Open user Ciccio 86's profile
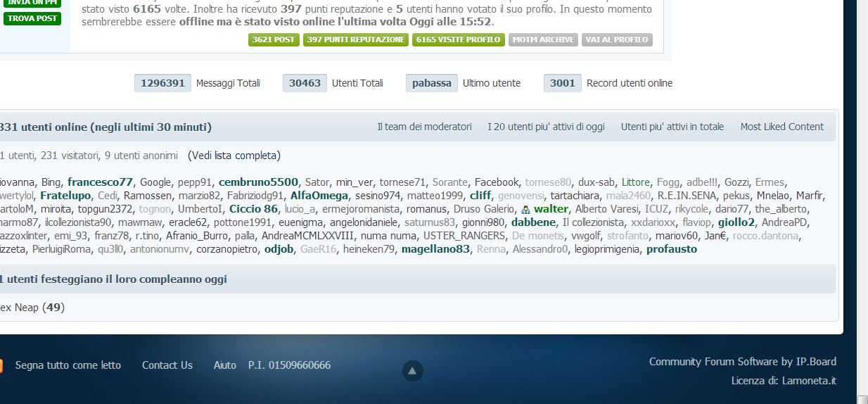Viewport: 868px width, 404px height. (253, 209)
